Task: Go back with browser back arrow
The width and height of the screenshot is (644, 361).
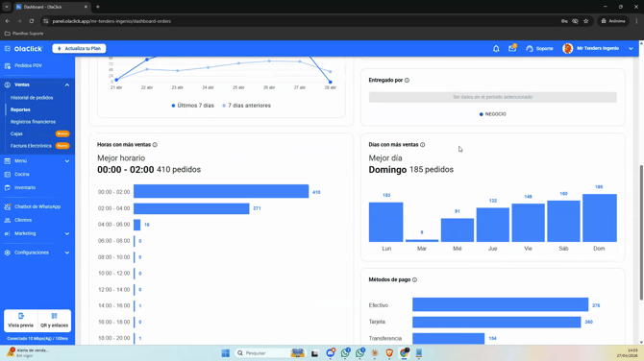Action: 8,21
